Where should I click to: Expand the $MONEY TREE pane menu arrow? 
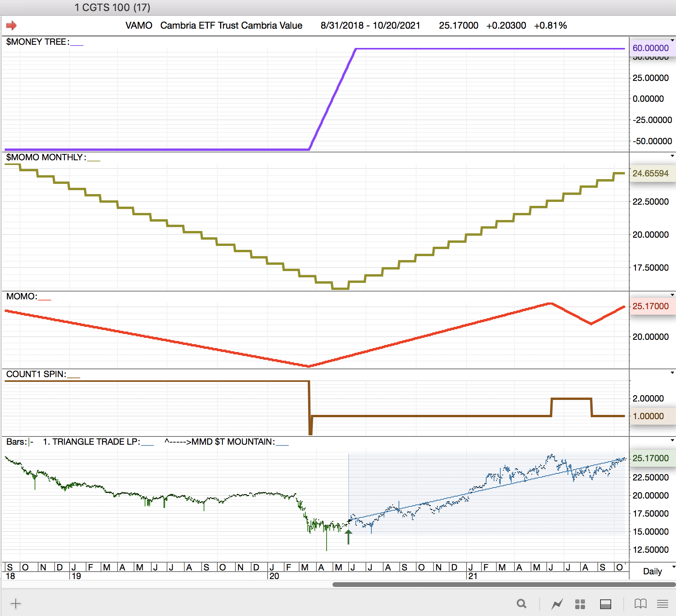672,40
